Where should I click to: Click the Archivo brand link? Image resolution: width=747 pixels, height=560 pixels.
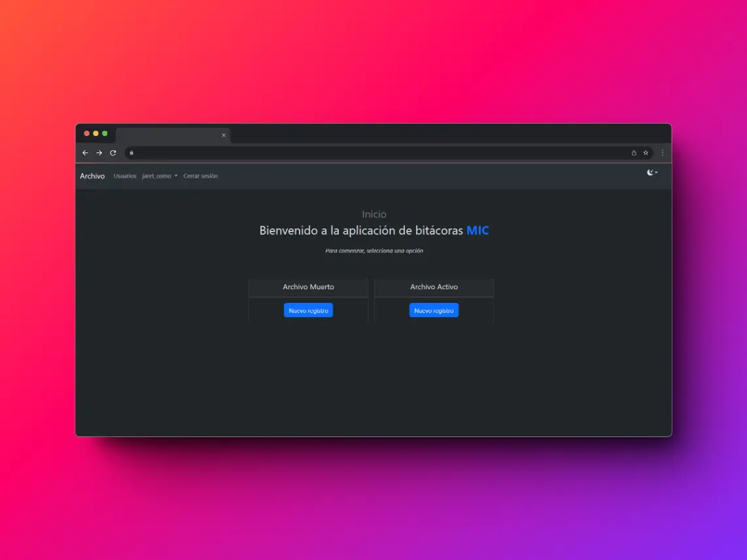tap(92, 176)
